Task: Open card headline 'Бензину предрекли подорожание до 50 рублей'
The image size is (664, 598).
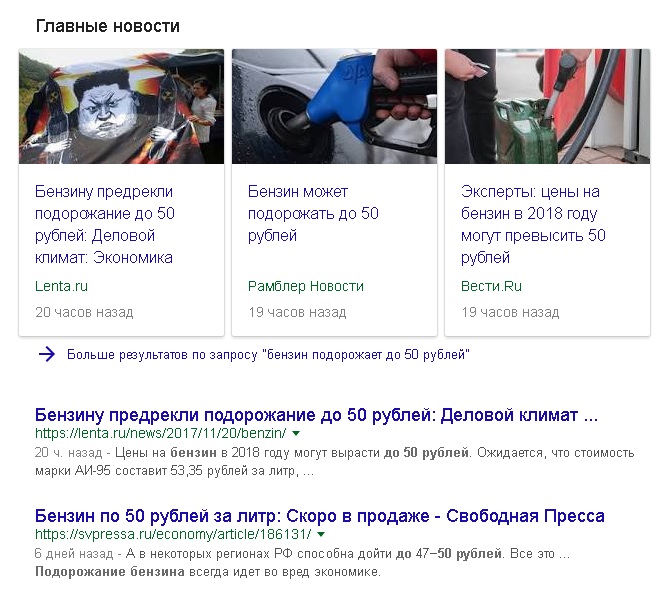Action: tap(105, 224)
